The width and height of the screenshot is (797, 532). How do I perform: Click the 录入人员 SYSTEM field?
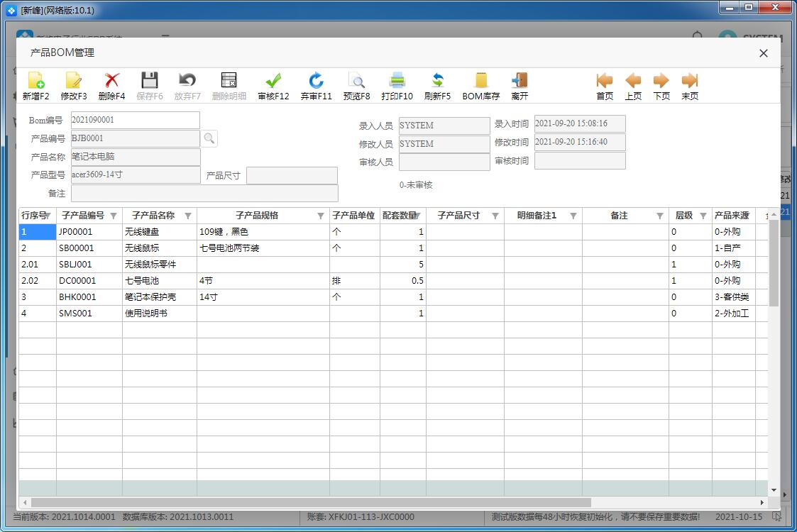coord(444,126)
